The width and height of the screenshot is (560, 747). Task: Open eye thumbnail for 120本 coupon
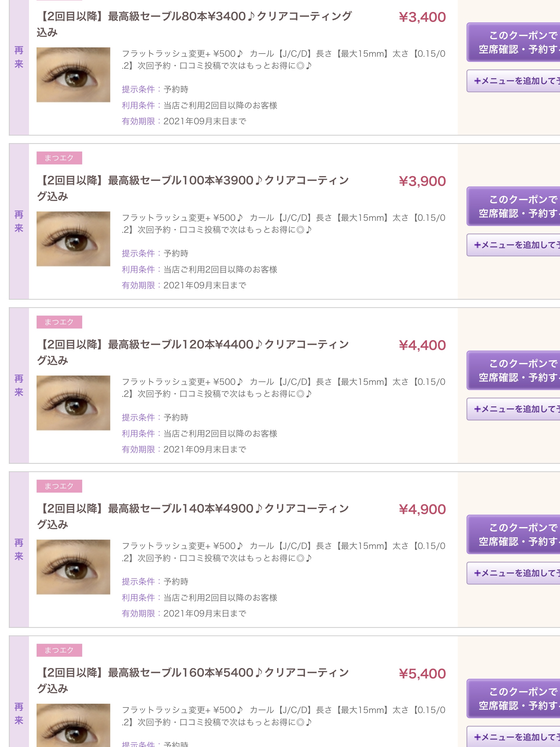click(73, 403)
